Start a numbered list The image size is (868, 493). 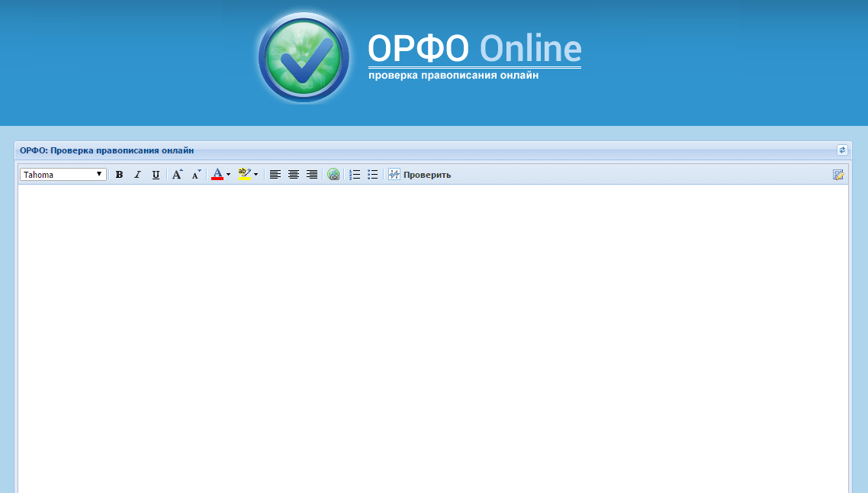(355, 175)
